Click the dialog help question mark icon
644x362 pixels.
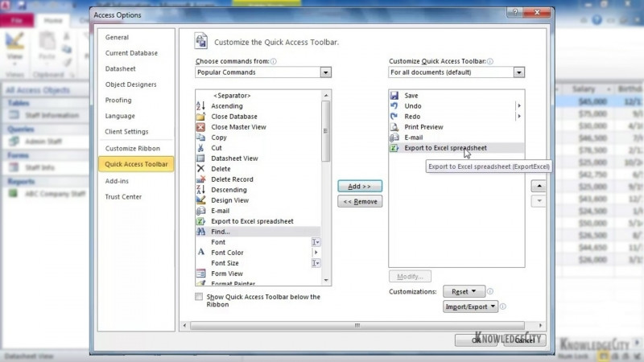[x=514, y=12]
